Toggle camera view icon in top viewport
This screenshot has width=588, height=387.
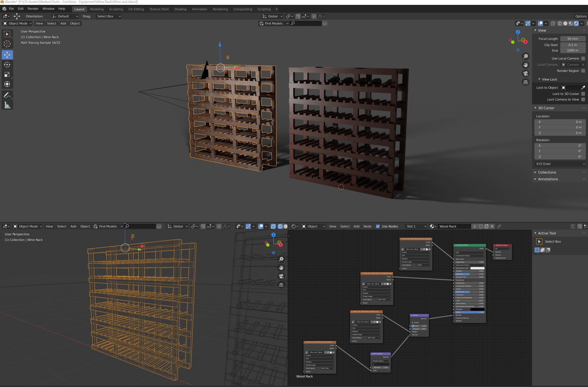coord(525,74)
